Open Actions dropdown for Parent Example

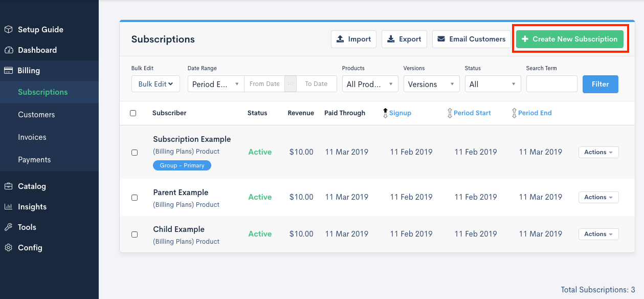point(598,197)
